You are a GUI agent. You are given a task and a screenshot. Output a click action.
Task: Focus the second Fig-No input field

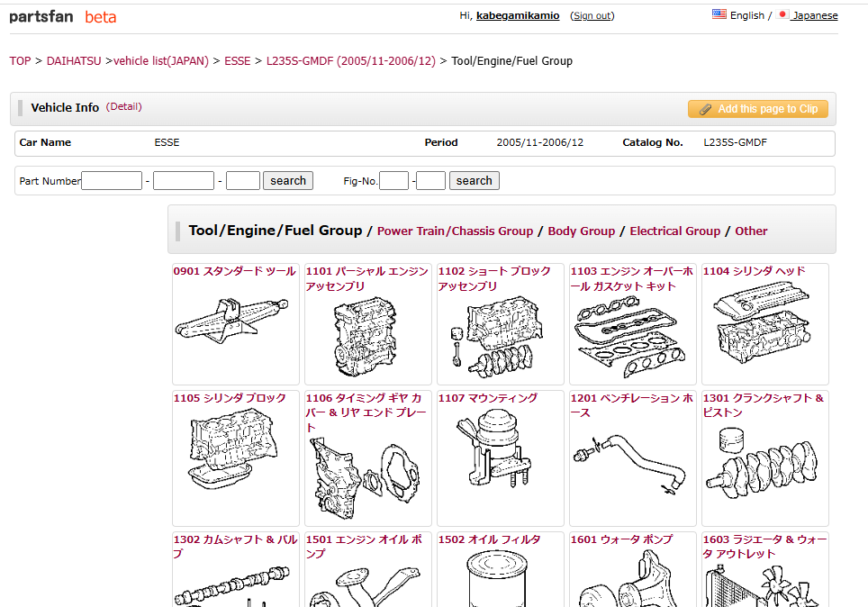tap(430, 180)
